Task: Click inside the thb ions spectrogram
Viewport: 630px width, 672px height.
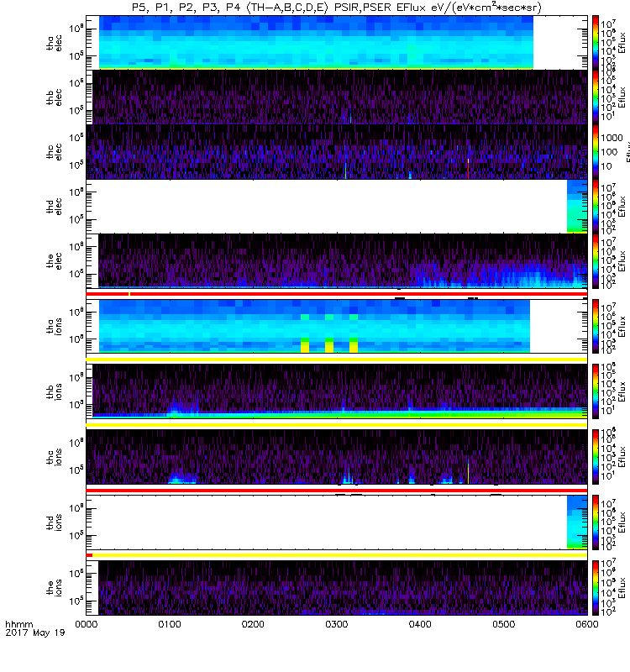Action: [340, 391]
